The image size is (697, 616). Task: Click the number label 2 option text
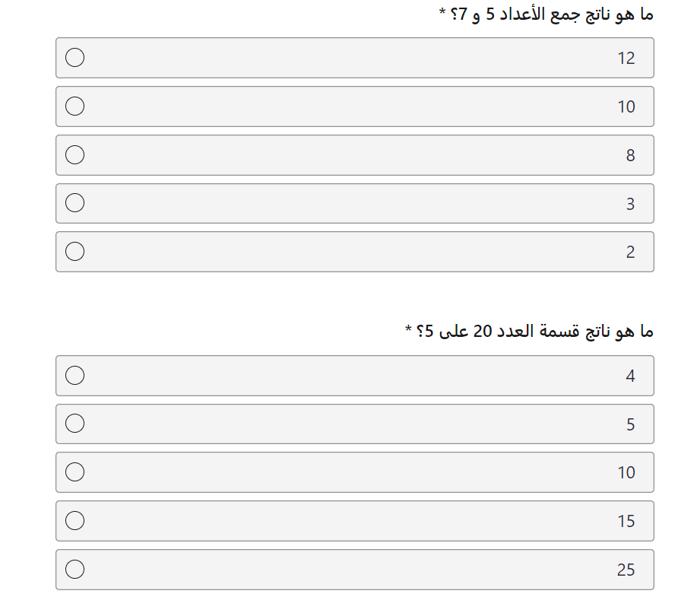[x=630, y=252]
